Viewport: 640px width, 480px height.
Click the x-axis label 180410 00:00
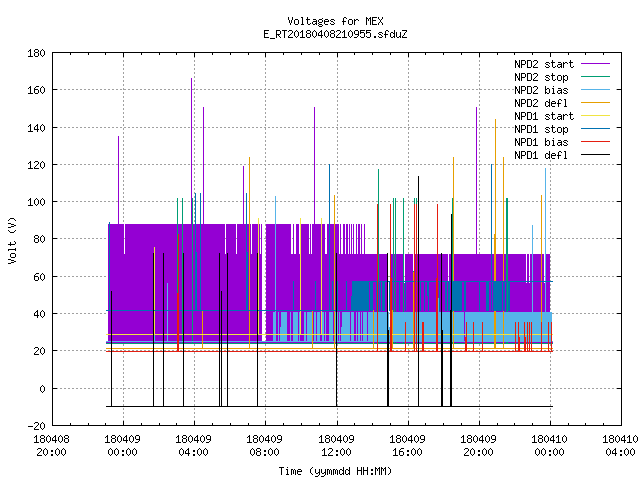(x=549, y=446)
